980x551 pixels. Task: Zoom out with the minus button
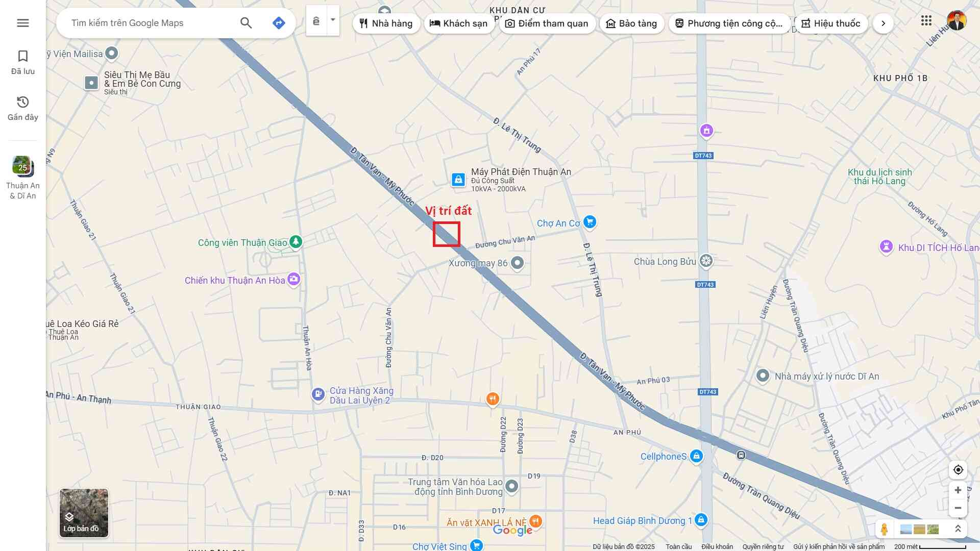point(958,508)
